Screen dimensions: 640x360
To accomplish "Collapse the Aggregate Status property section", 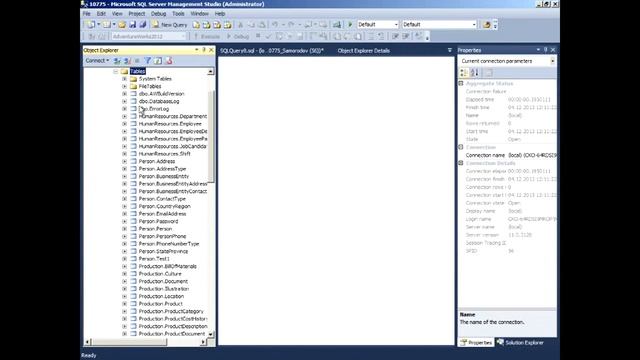I will 461,83.
